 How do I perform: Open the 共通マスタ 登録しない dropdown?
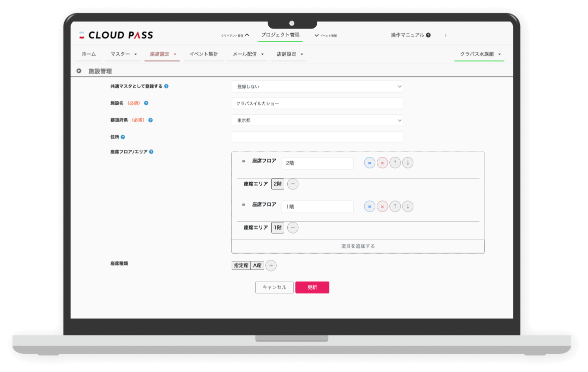[317, 86]
